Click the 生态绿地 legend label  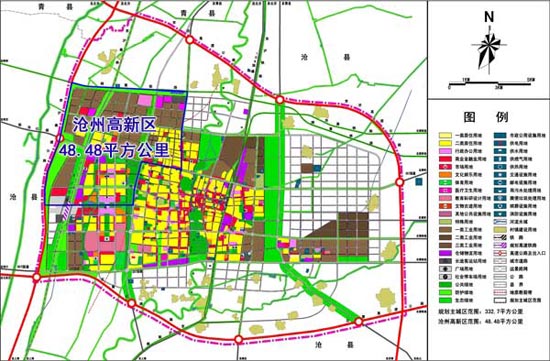click(x=464, y=300)
